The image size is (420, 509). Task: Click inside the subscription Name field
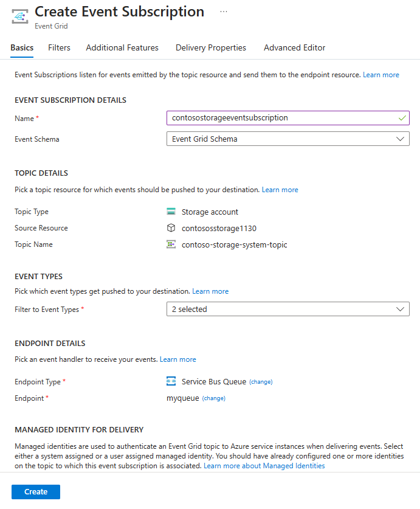pyautogui.click(x=274, y=118)
